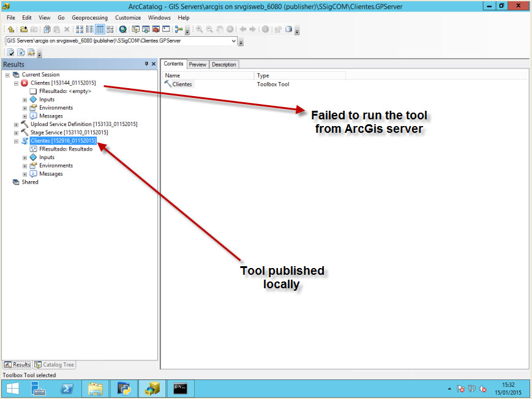Select 'FResultado: <empty>' tree row

65,91
